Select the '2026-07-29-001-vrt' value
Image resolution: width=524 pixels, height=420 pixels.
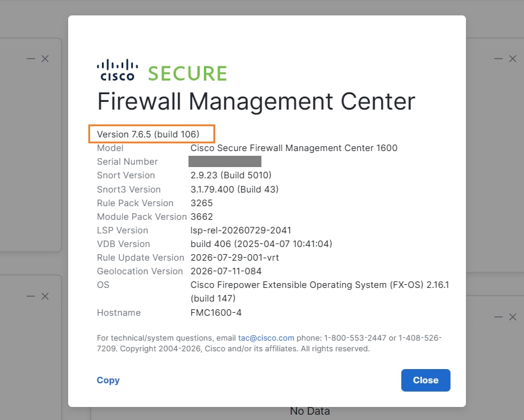click(235, 258)
